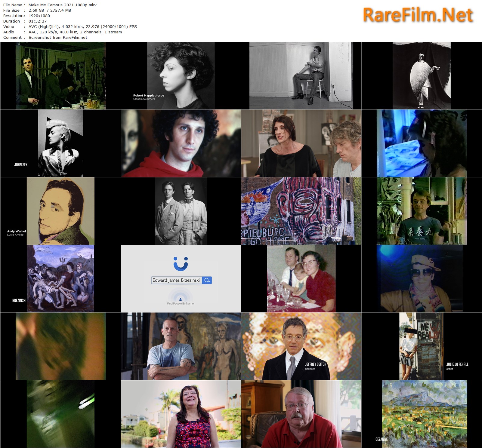The height and width of the screenshot is (448, 482).
Task: Select the Andy Warhol Lucio Amelio thumbnail
Action: tap(60, 211)
